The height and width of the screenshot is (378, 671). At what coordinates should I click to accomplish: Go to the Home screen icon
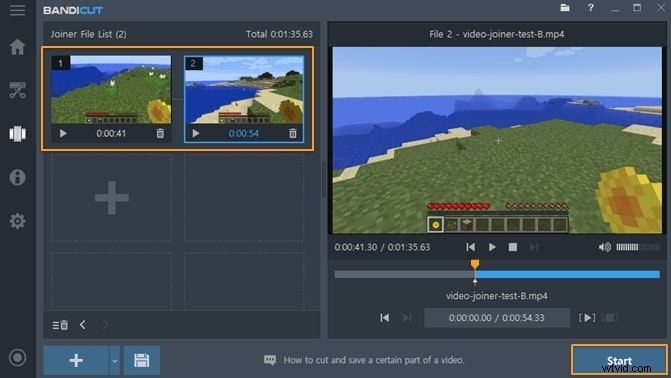pos(18,47)
